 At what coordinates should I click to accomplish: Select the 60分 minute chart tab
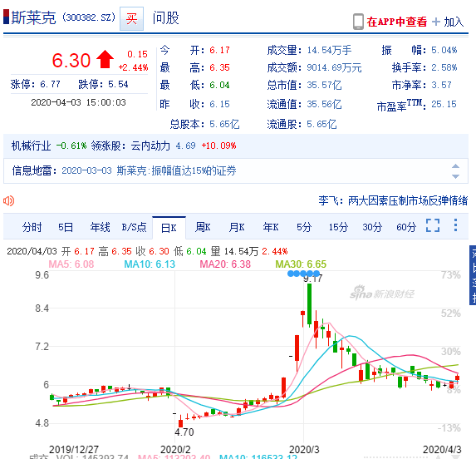click(406, 227)
